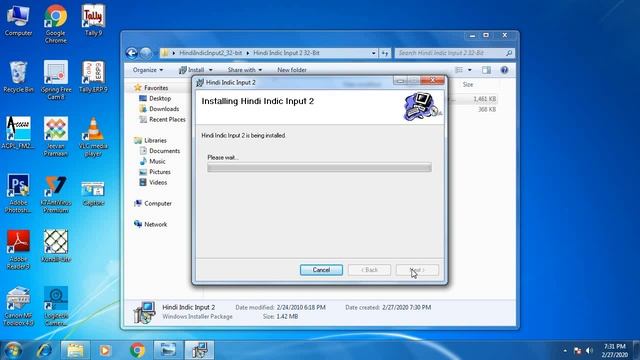The image size is (640, 360).
Task: Open KFAntiVirus Premium desktop shortcut
Action: [56, 193]
